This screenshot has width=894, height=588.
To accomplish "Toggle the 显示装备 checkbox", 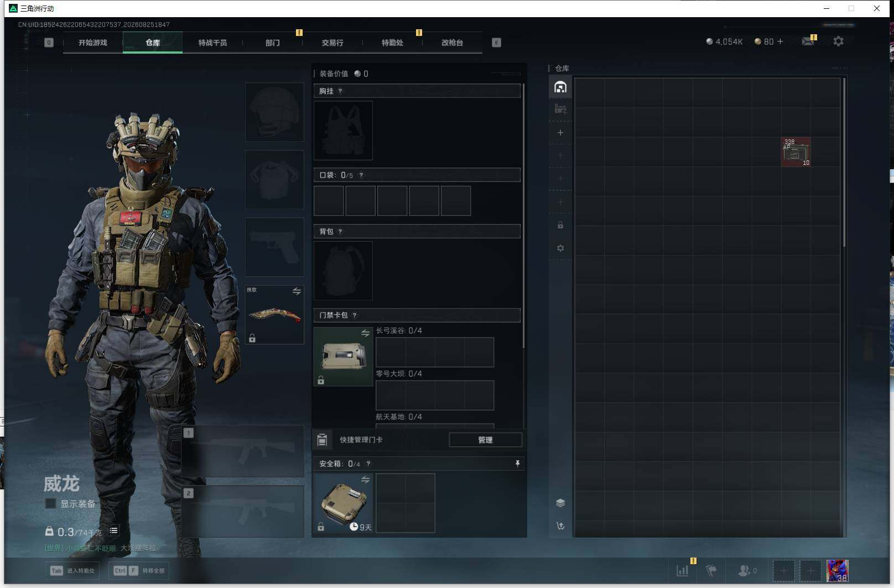I will pos(50,503).
